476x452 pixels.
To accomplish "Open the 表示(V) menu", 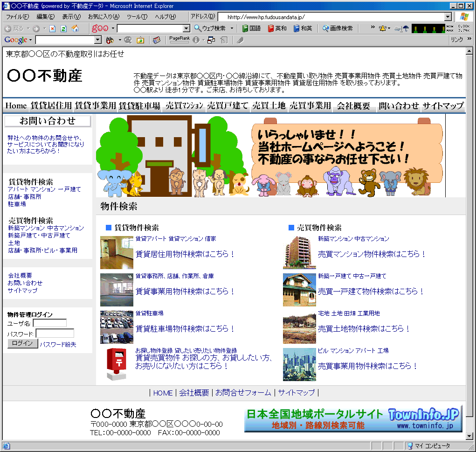I will pos(71,17).
